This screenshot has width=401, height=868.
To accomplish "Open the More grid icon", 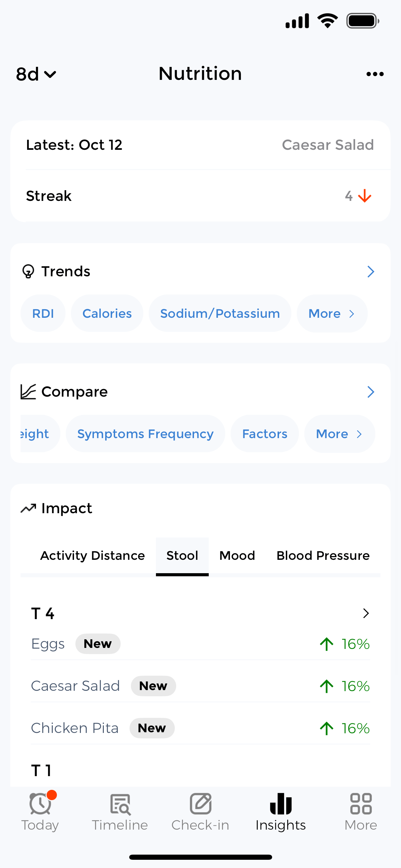I will click(361, 804).
